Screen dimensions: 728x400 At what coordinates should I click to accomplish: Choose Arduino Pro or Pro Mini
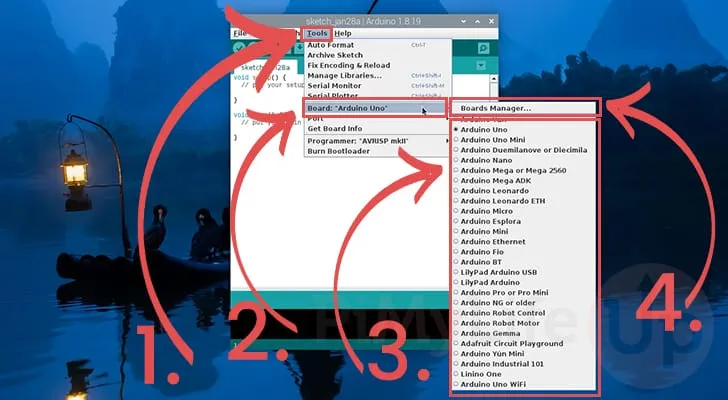[524, 293]
